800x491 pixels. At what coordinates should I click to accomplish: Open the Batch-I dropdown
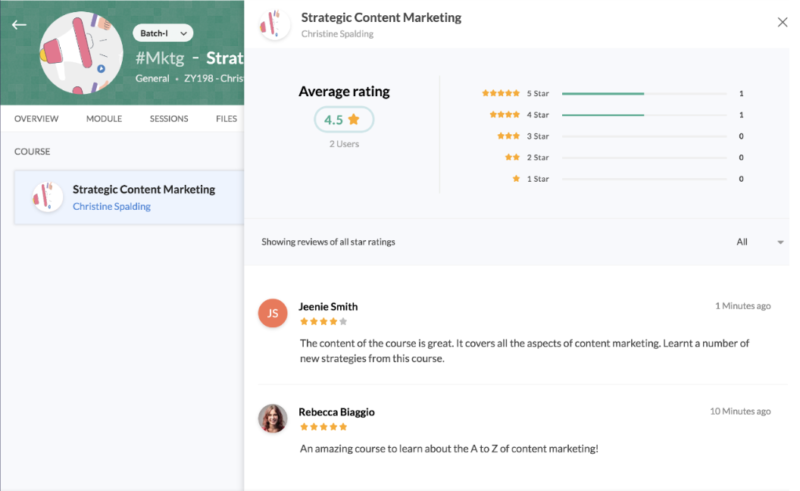click(162, 33)
